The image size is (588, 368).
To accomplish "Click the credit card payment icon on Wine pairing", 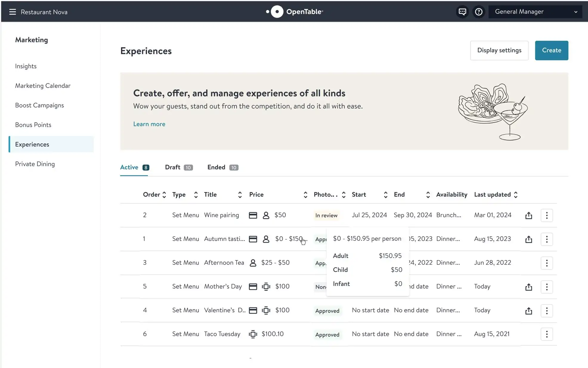I will [253, 215].
